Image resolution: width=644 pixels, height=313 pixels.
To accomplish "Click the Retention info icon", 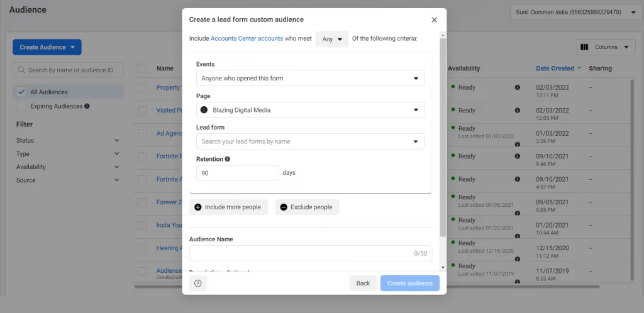I will click(x=228, y=159).
